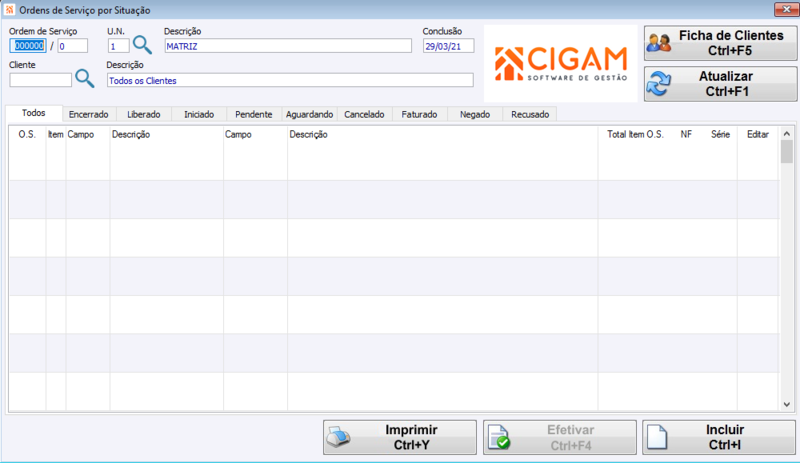Click the grid scrollbar up arrow
The height and width of the screenshot is (463, 800).
[787, 133]
